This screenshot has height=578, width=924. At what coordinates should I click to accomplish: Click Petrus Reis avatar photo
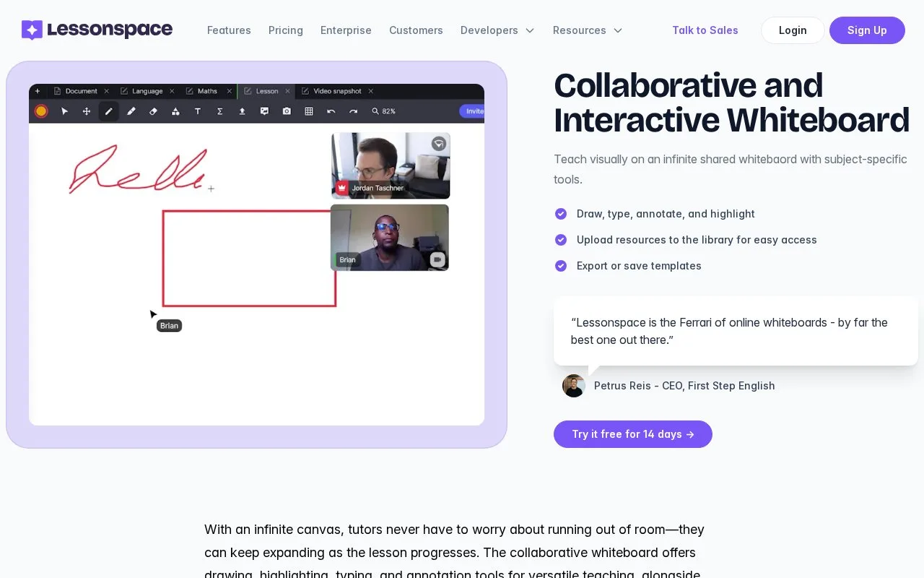pos(574,386)
